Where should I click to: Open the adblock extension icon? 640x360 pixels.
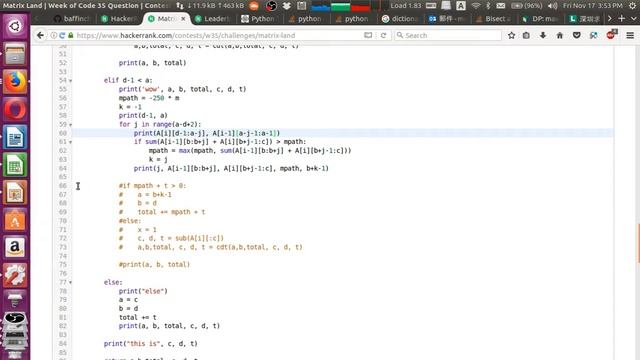point(611,35)
